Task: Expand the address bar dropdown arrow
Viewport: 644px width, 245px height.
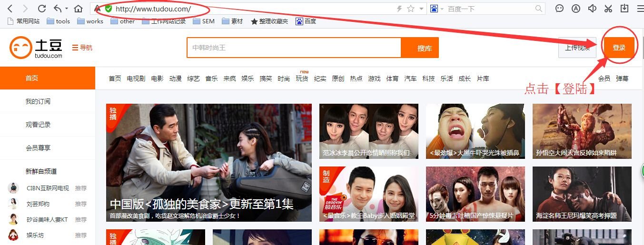Action: pos(422,9)
